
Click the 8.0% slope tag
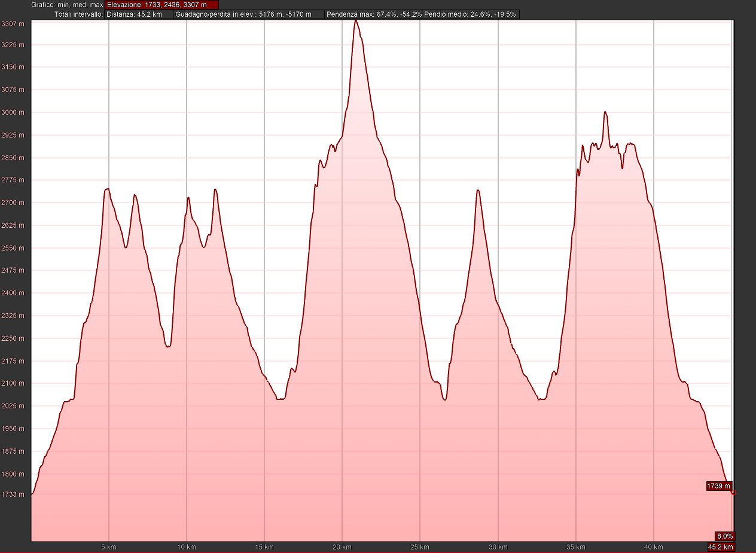tap(724, 536)
